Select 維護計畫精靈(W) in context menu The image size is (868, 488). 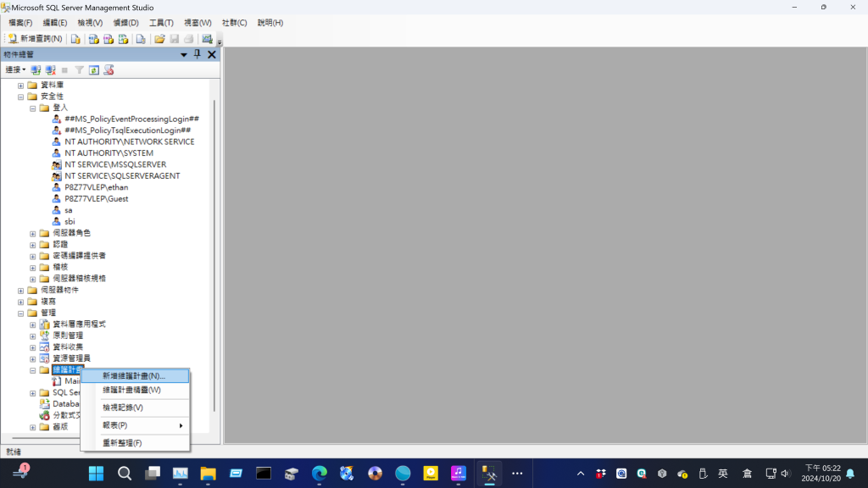tap(131, 390)
